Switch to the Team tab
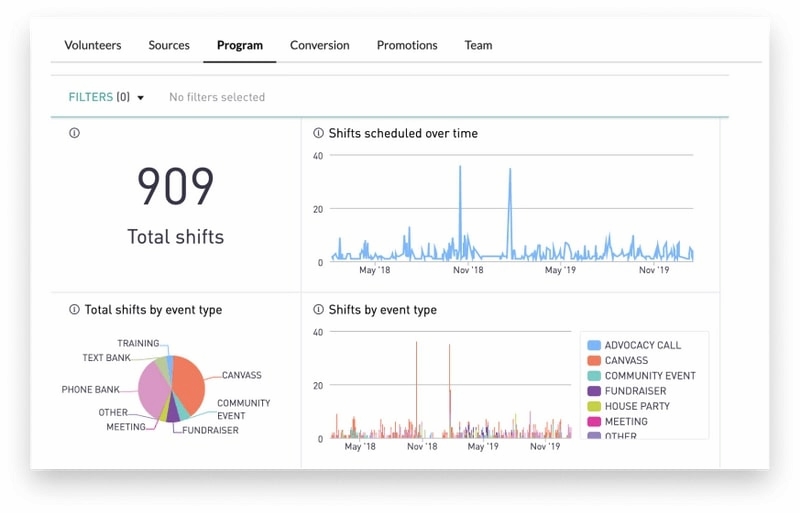 point(479,45)
